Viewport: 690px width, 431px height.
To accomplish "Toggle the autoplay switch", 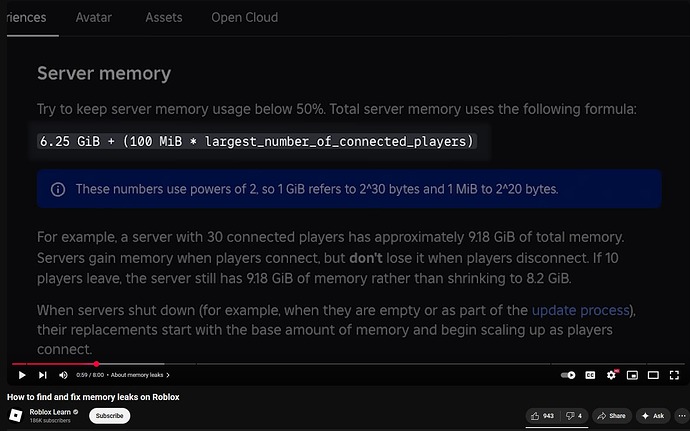I will pyautogui.click(x=568, y=375).
